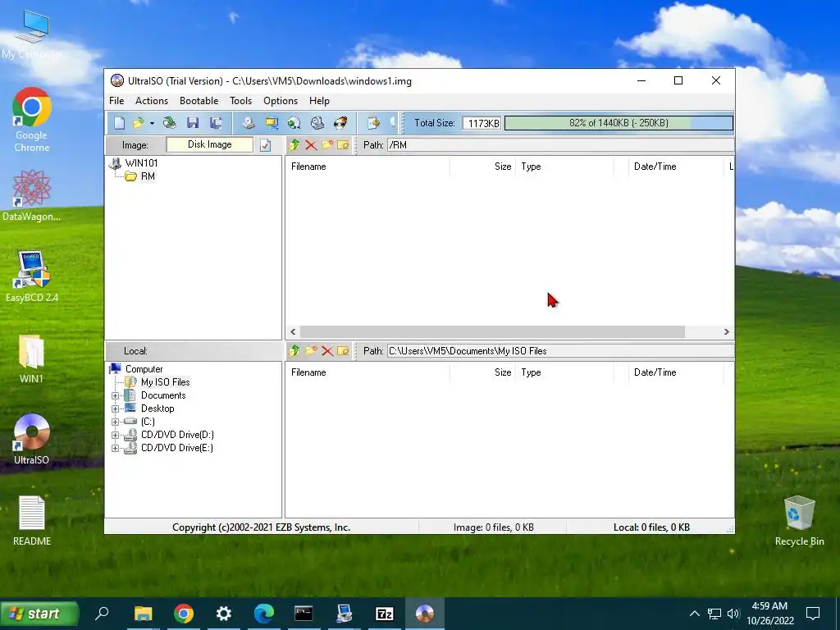Click the image list scroll left arrow
The image size is (840, 630).
point(293,331)
